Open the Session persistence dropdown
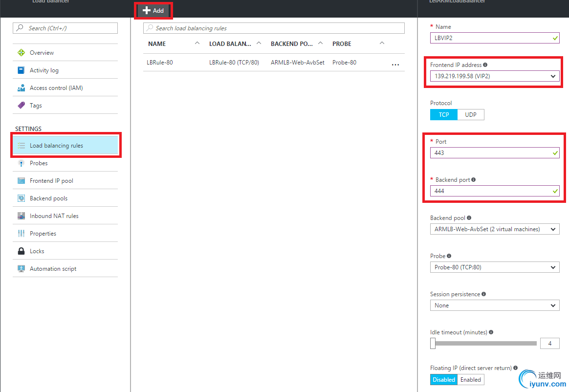 pyautogui.click(x=495, y=305)
